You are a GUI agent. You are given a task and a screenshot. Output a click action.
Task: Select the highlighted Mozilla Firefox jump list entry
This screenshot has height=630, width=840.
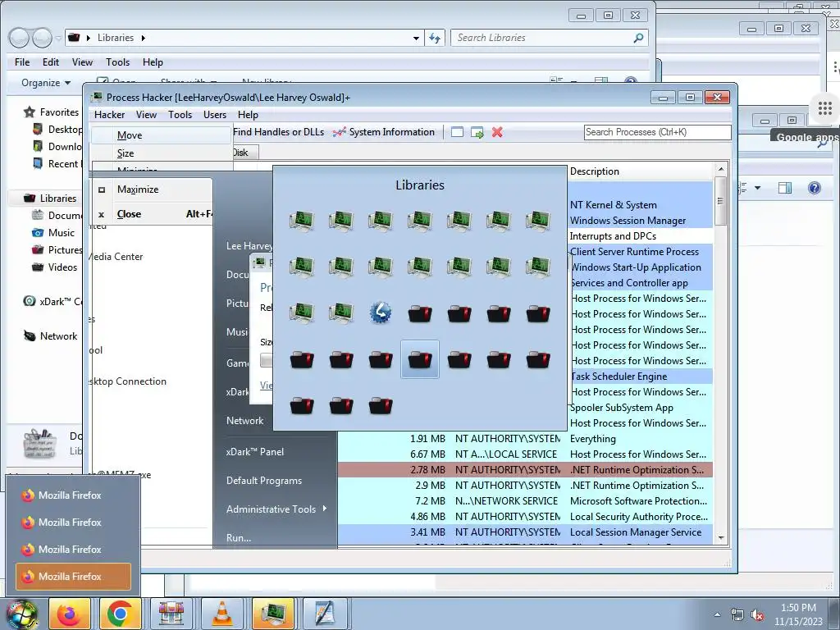pos(73,577)
